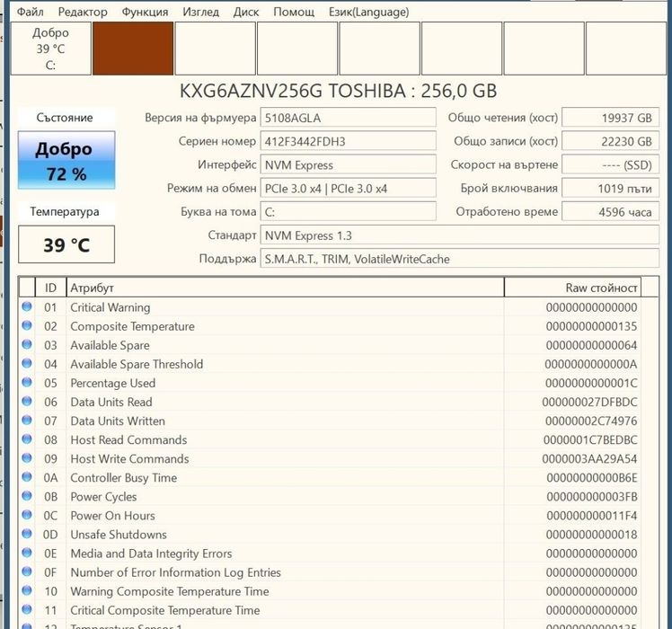Screen dimensions: 672x629
Task: Click the status icon for Composite Temperature
Action: tap(27, 325)
